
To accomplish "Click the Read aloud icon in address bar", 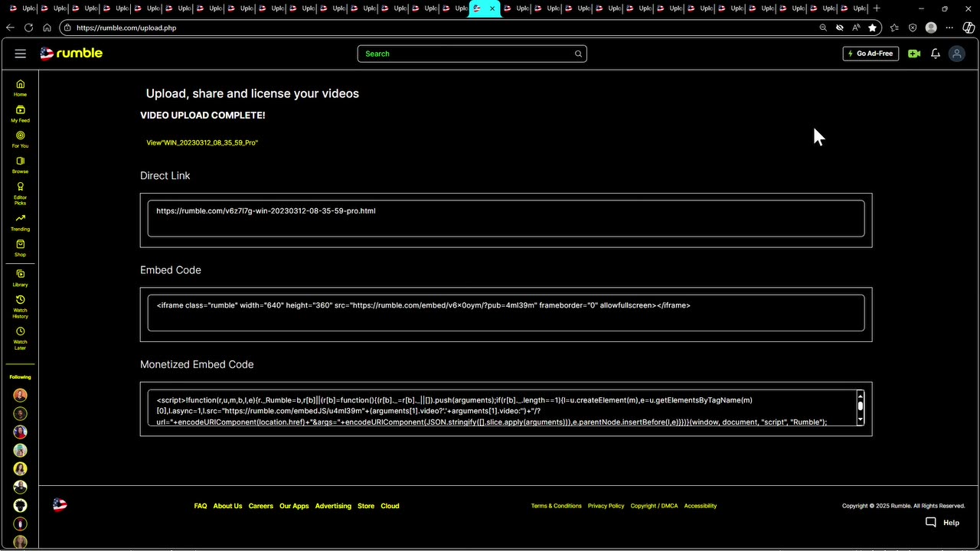I will point(856,28).
